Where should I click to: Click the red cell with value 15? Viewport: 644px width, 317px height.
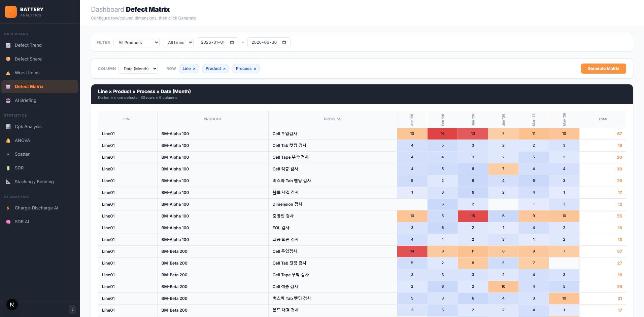tap(473, 216)
